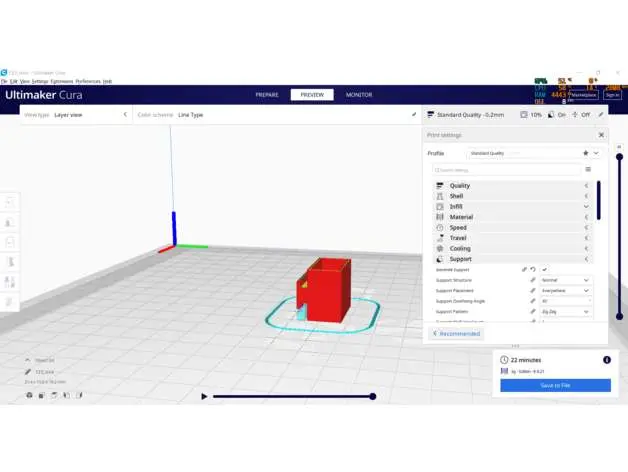Open the settings visibility hamburger menu

click(x=588, y=170)
